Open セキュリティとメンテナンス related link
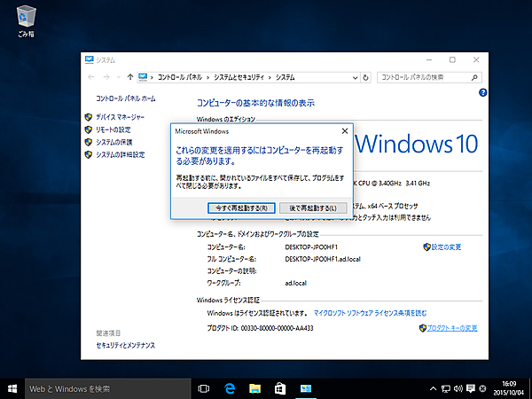Image resolution: width=532 pixels, height=399 pixels. pyautogui.click(x=125, y=344)
